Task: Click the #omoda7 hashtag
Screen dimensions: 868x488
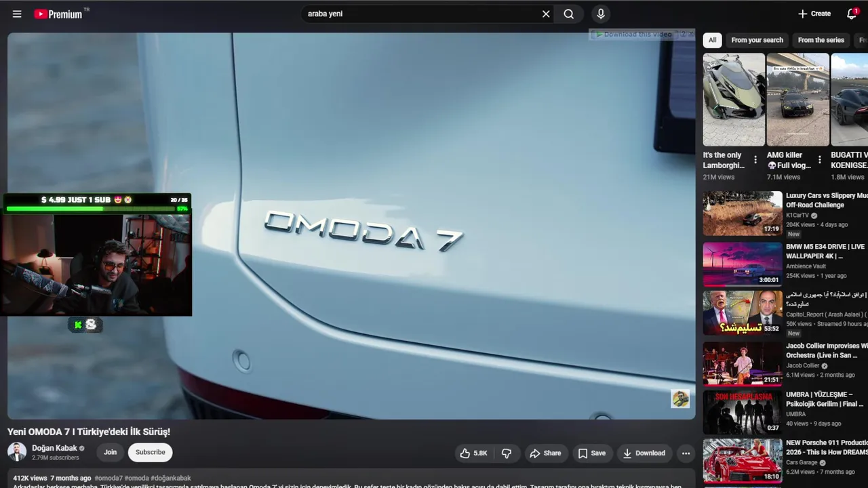Action: click(x=108, y=478)
